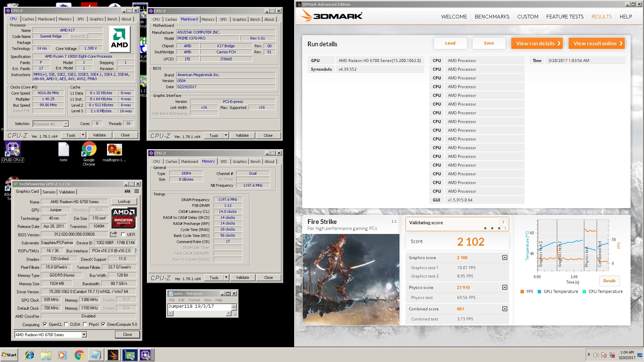Click Chrome icon in the taskbar
Viewport: 644px width, 362px height.
point(79,355)
